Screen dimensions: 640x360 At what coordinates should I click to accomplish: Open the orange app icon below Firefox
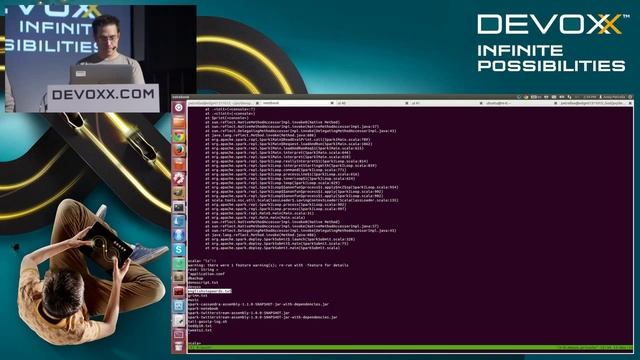[x=179, y=164]
